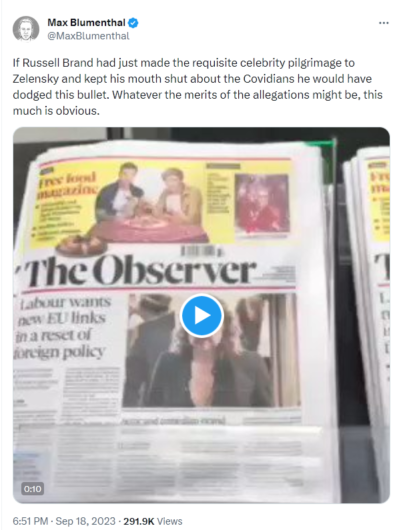This screenshot has width=401, height=530.
Task: Select the tweet text about Russell Brand
Action: [197, 87]
